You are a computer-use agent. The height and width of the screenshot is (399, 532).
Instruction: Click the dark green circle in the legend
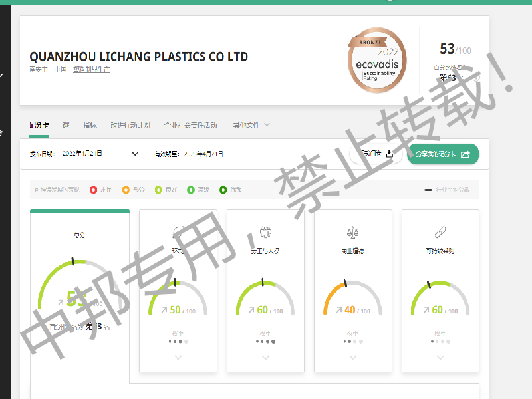(x=223, y=190)
